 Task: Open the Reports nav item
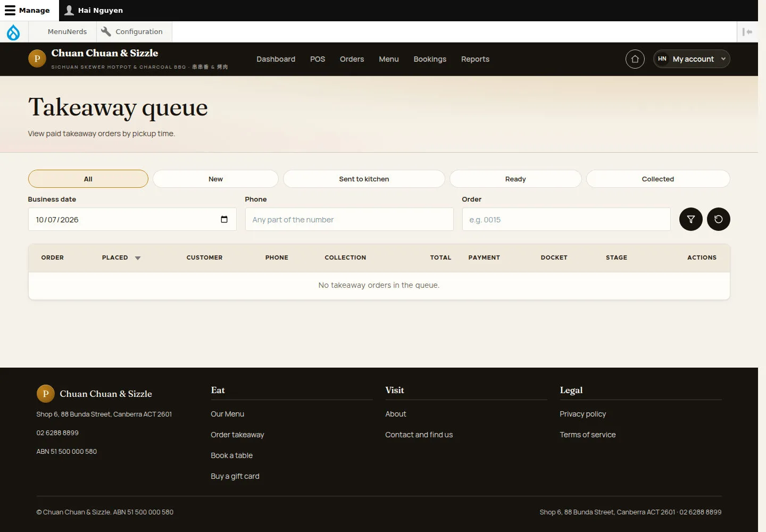click(475, 59)
